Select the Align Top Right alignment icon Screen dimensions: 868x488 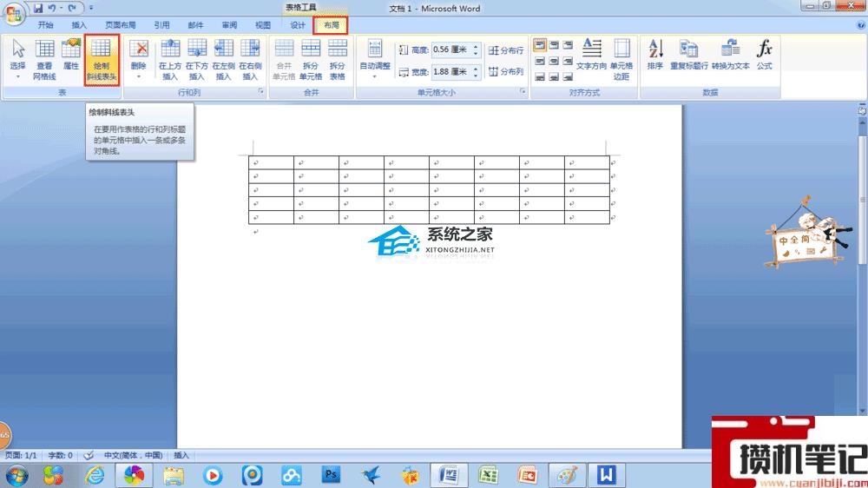[568, 45]
